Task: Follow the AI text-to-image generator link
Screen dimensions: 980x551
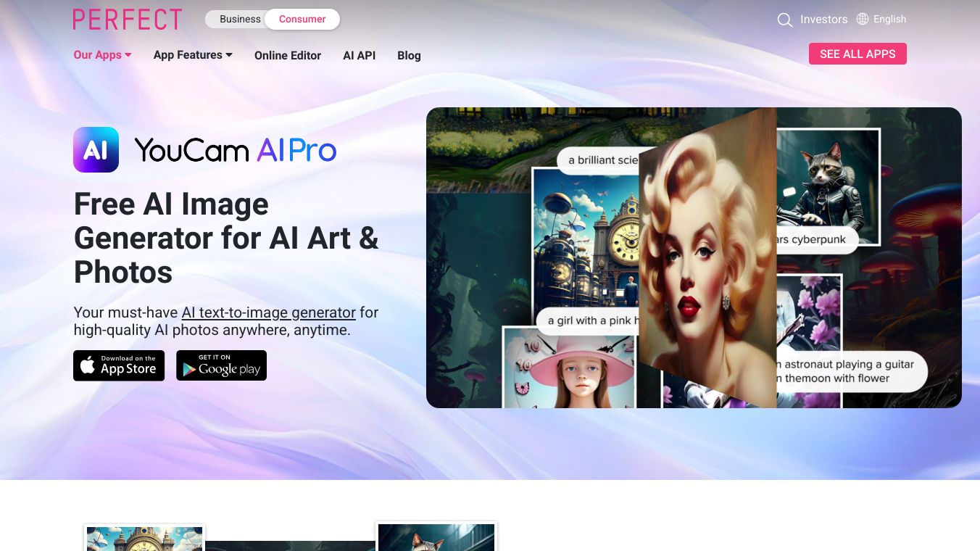Action: click(269, 312)
